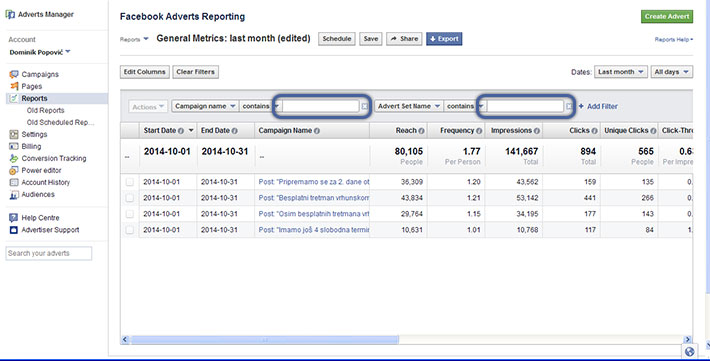Tick the checkbox for the Imamo još 4 row
Screen dimensions: 710x361
130,230
